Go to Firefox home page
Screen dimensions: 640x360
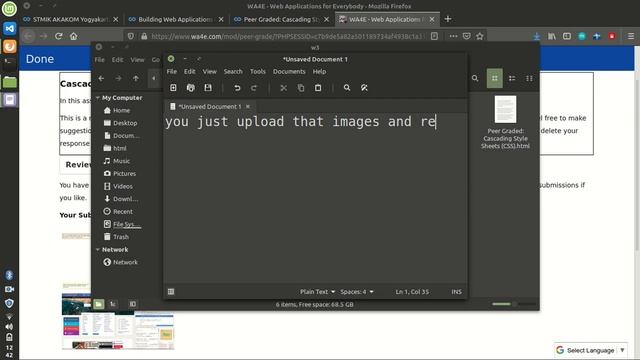coord(73,36)
